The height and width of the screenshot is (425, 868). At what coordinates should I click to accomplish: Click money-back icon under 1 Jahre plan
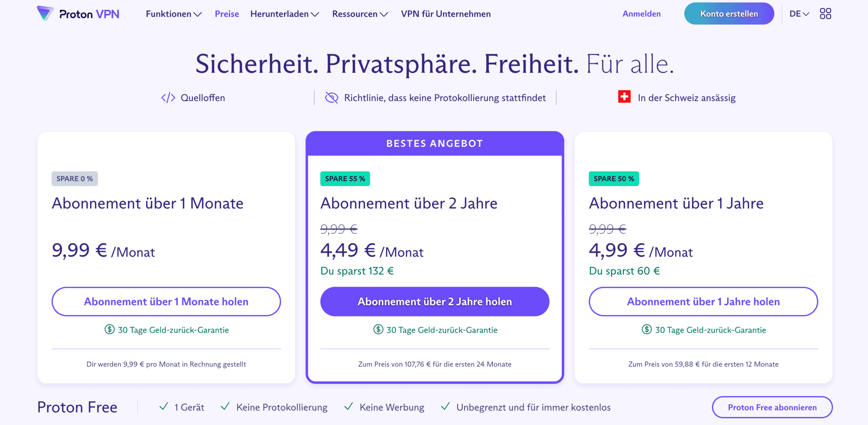647,329
